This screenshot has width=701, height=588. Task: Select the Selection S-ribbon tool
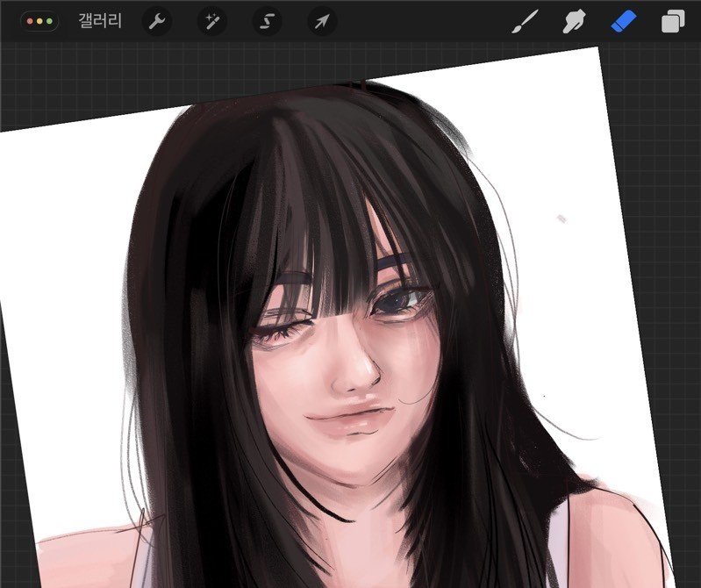pos(267,21)
